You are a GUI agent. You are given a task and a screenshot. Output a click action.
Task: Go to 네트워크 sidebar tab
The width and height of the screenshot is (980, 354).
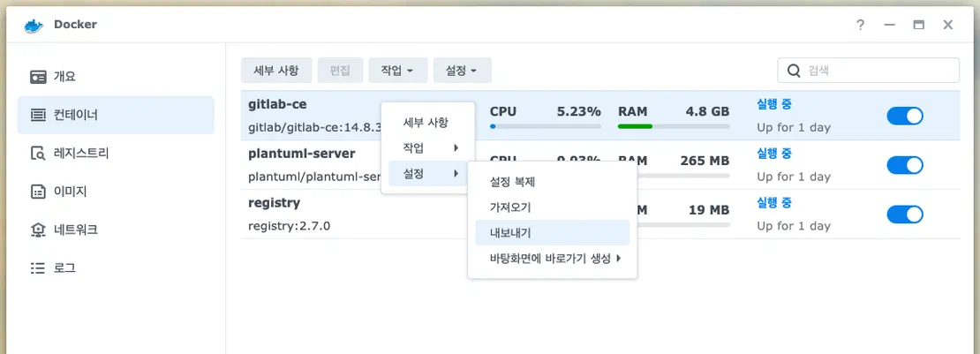click(116, 230)
